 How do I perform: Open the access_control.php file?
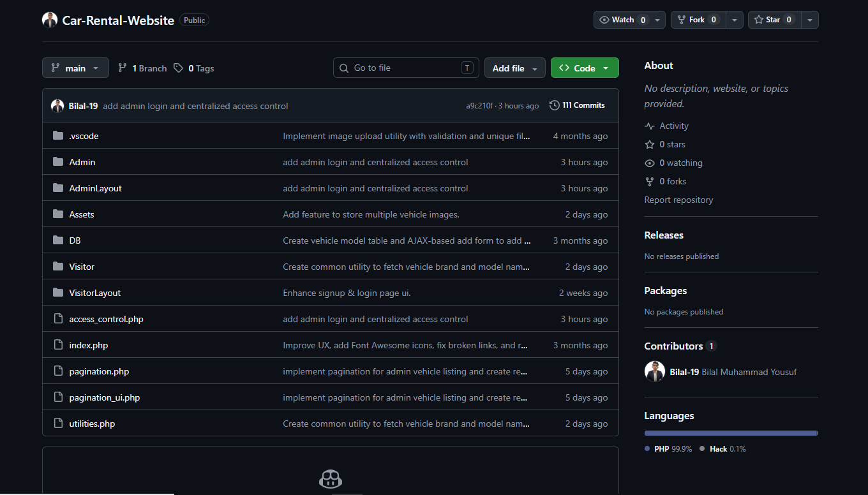click(x=107, y=319)
